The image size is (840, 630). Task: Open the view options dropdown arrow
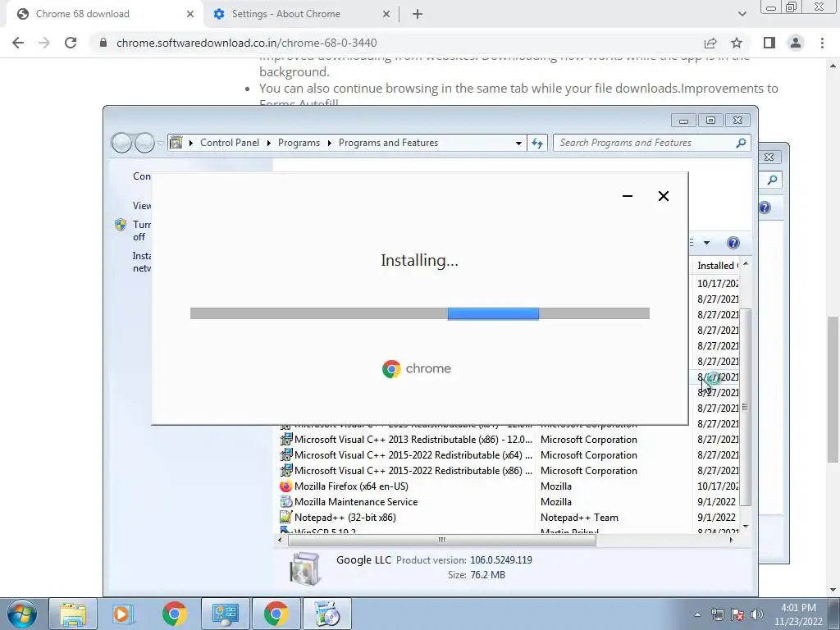click(x=706, y=243)
